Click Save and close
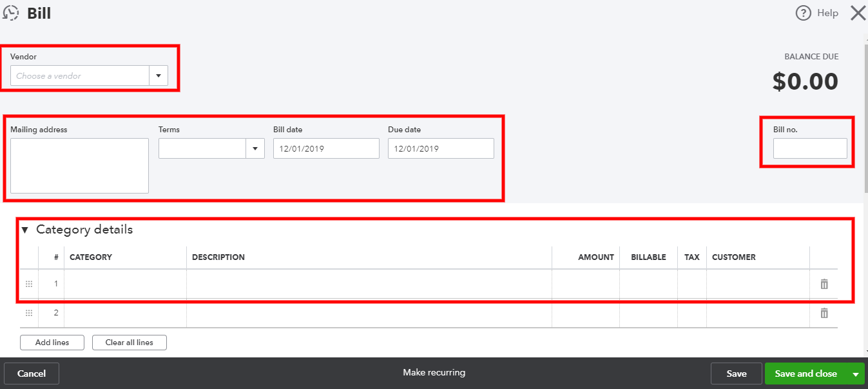Screen dimensions: 868x389 [805, 373]
